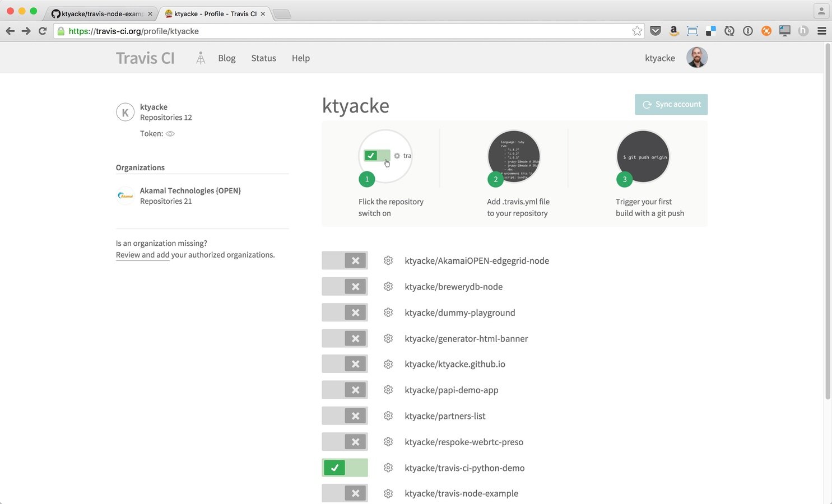Viewport: 832px width, 504px height.
Task: Open the Pocket extension icon
Action: point(656,31)
